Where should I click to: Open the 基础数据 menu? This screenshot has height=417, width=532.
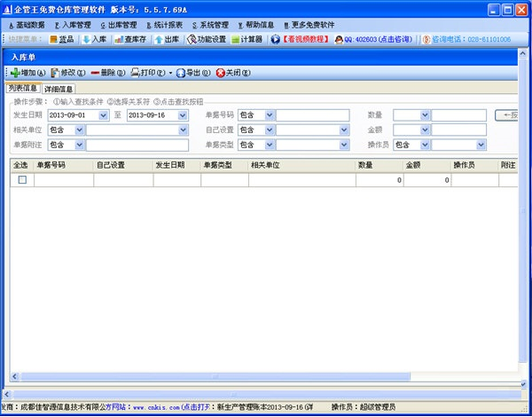point(27,25)
